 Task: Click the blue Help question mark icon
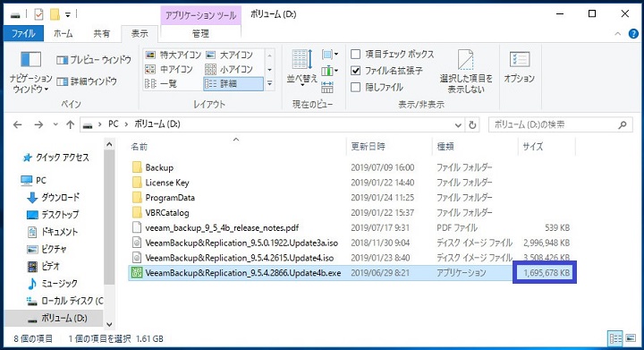(633, 34)
